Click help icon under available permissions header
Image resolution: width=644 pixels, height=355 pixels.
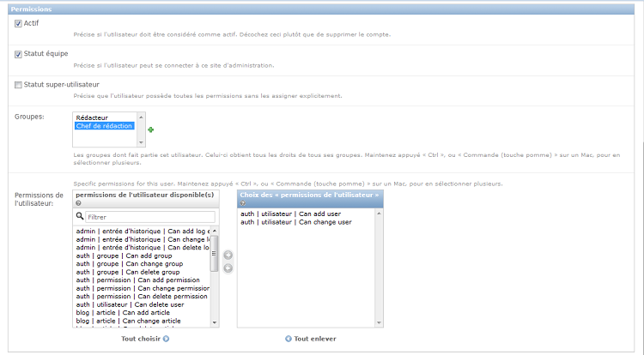(78, 203)
